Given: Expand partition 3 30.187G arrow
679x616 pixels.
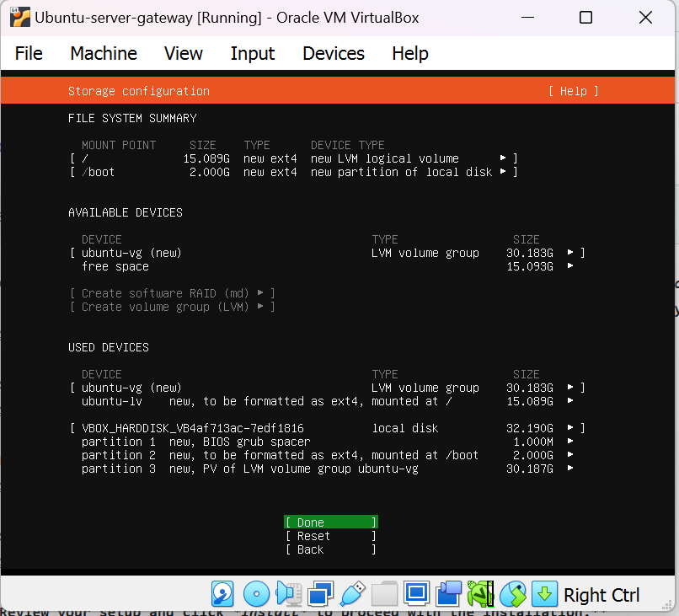Looking at the screenshot, I should 570,468.
